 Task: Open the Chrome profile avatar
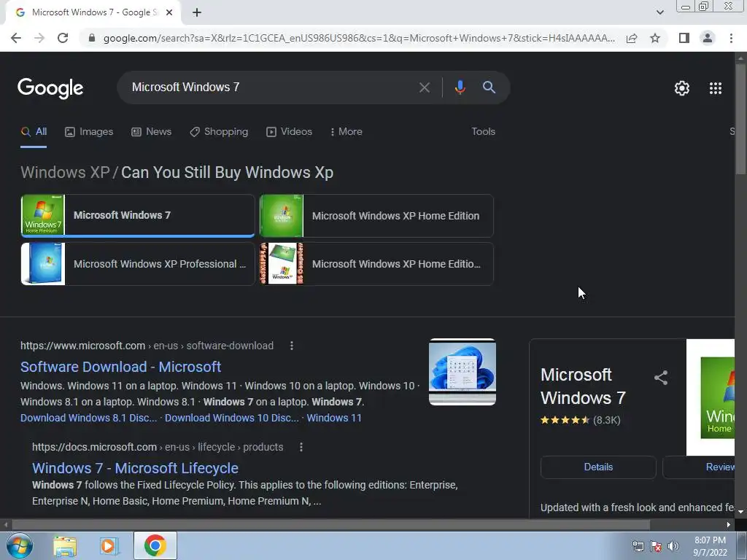(x=708, y=38)
